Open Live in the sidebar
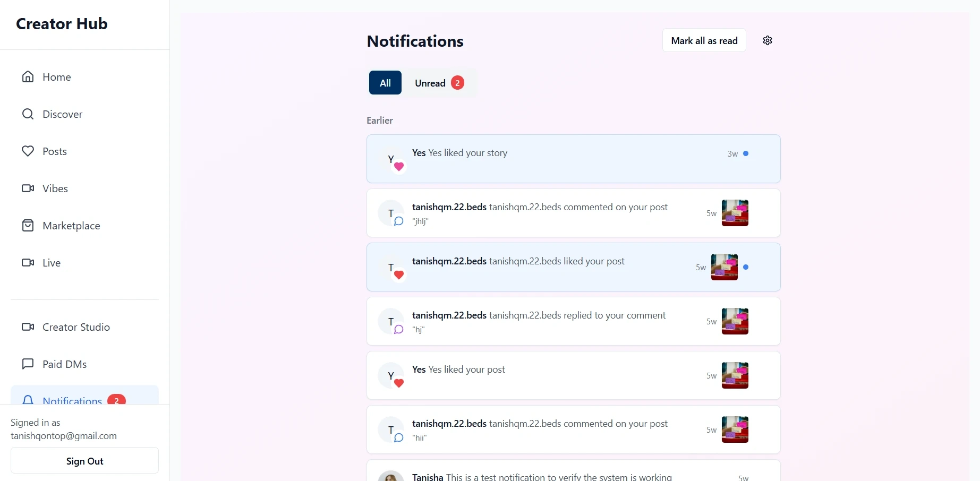Screen dimensions: 980x481 pos(84,263)
